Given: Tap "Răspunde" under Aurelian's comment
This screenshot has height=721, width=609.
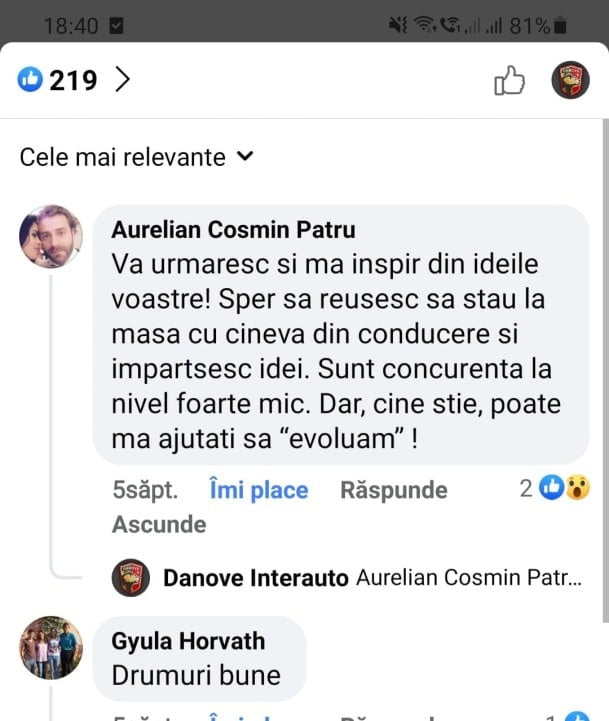Looking at the screenshot, I should (x=393, y=490).
